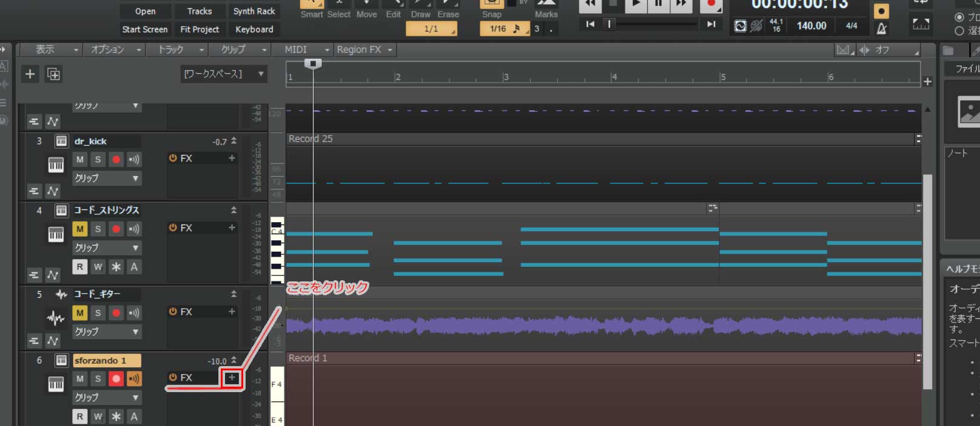Unmute the コード_ギター track
This screenshot has width=980, height=426.
point(80,313)
